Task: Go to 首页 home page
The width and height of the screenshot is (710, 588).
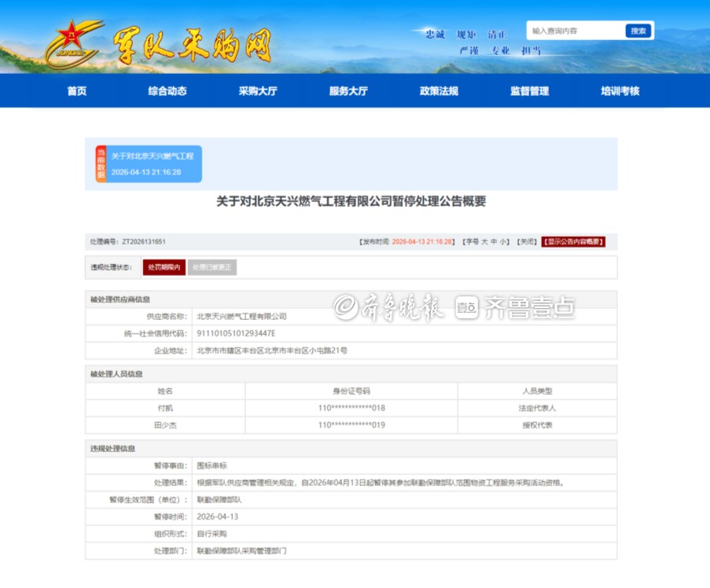Action: coord(77,91)
